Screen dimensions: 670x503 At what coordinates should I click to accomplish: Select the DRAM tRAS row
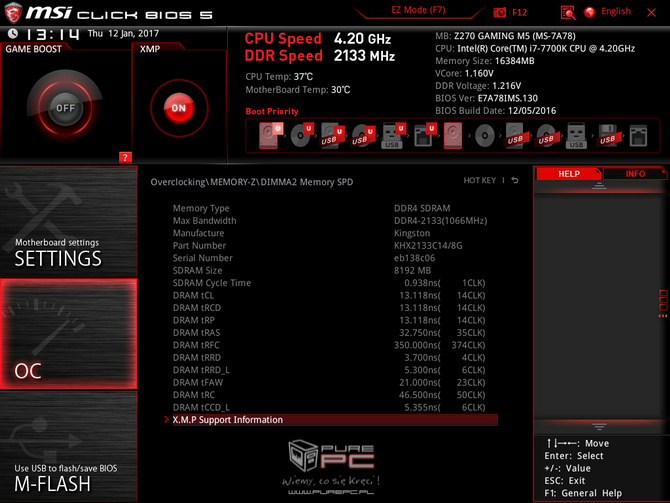(x=335, y=332)
